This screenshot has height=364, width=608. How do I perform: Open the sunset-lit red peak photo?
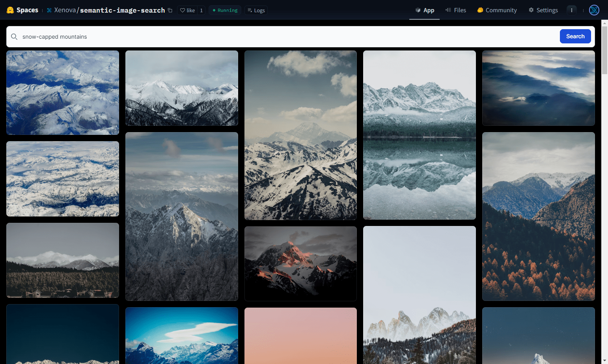click(300, 263)
